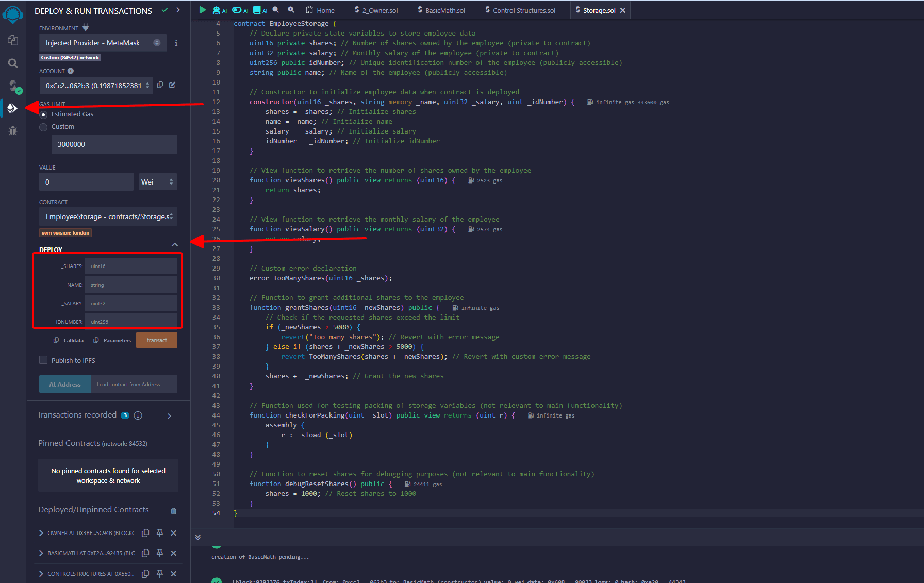Click the Load contract from Address field

(x=134, y=384)
